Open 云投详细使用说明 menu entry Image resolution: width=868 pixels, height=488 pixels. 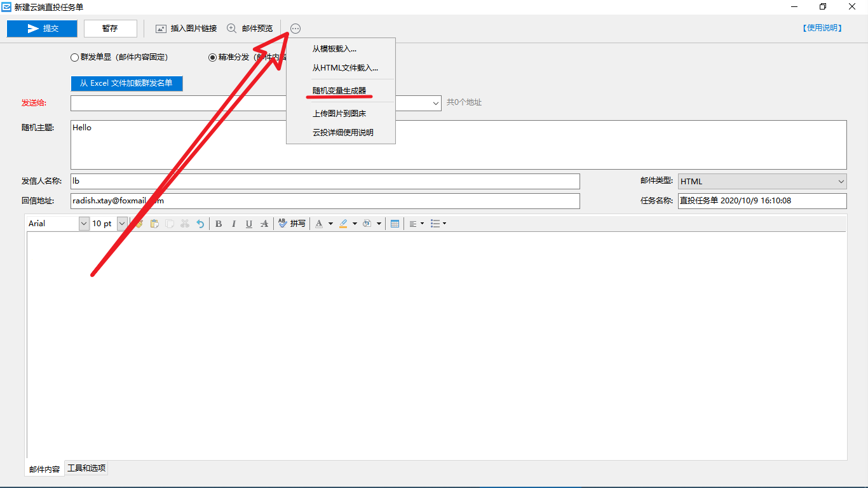pyautogui.click(x=343, y=133)
